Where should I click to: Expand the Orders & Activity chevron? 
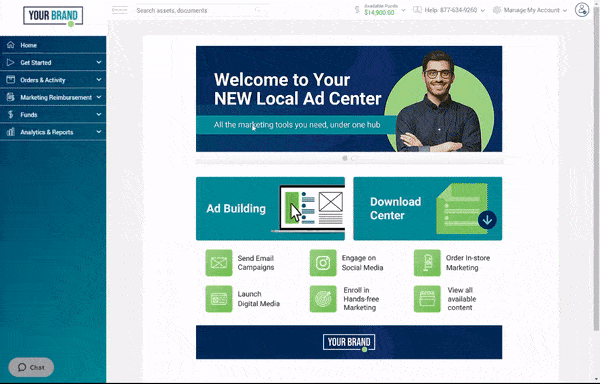(x=99, y=80)
